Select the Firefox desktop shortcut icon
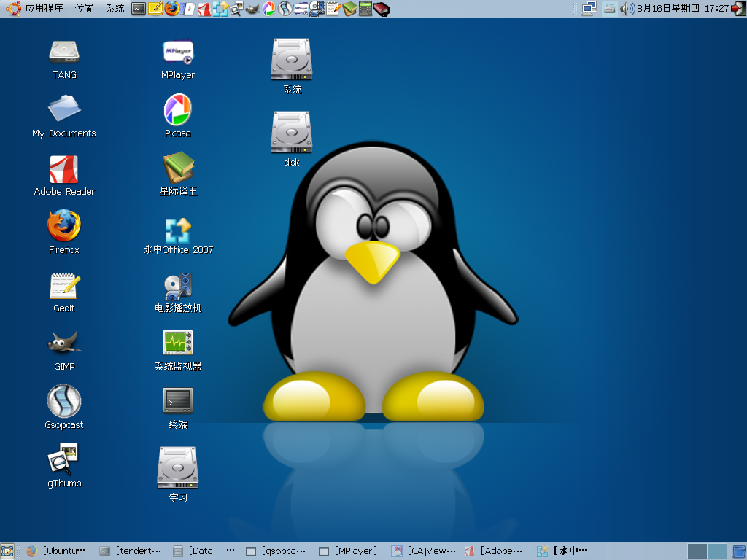This screenshot has width=747, height=560. [x=64, y=225]
